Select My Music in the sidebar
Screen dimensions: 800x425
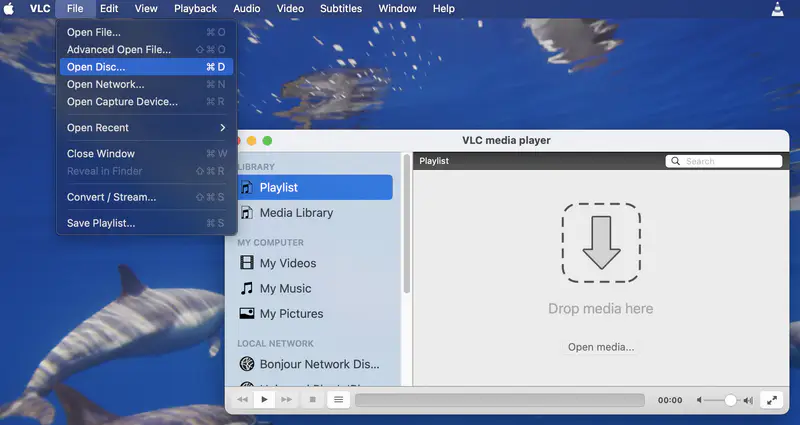[x=315, y=288]
